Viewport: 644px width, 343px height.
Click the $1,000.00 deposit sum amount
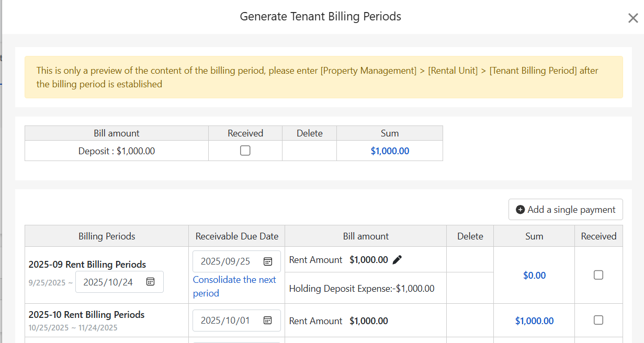[390, 151]
